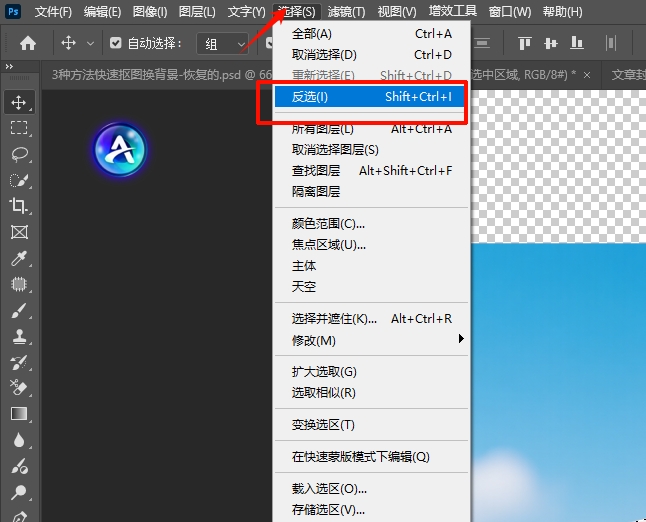
Task: Select the Lasso tool
Action: [18, 154]
